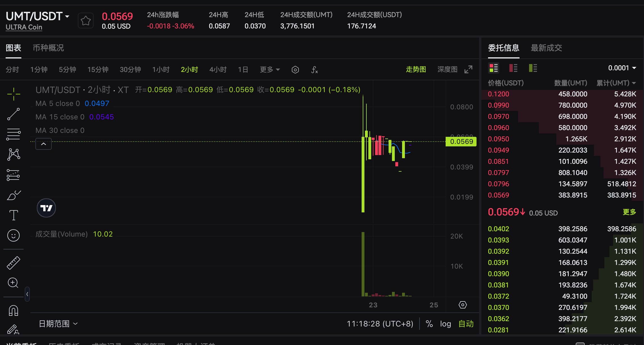
Task: Switch order book to sell orders only view
Action: (513, 68)
